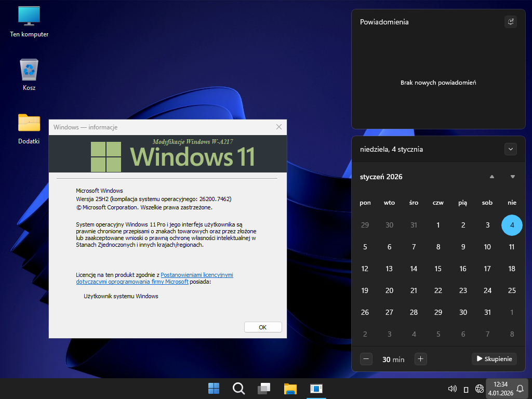Start focus session with Skupienie button
Viewport: 532px width, 399px height.
[494, 358]
